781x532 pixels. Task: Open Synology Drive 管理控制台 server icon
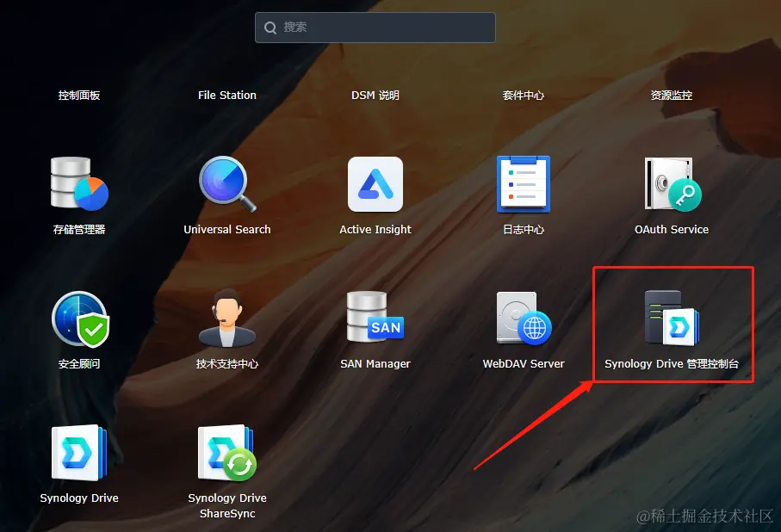point(672,318)
